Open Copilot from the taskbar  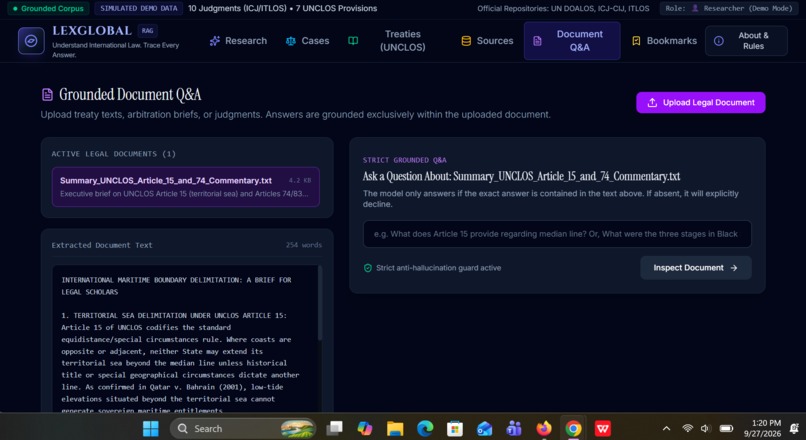pos(365,428)
